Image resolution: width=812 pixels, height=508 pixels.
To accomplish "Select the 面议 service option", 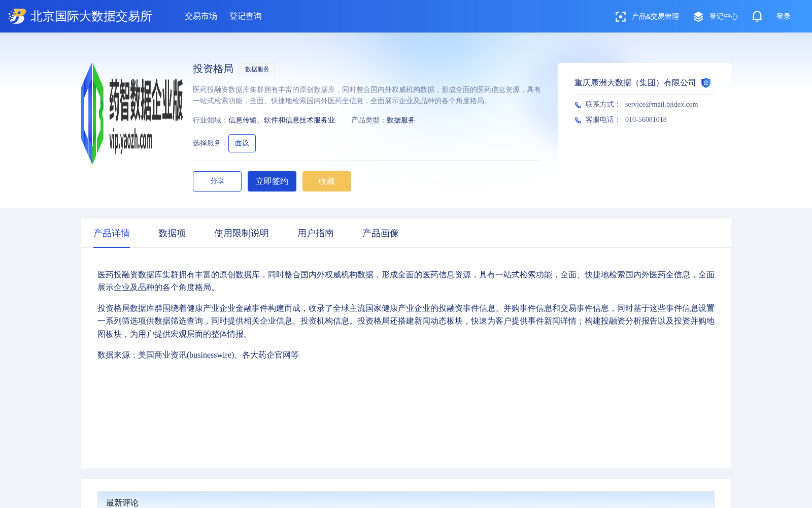I will click(242, 143).
